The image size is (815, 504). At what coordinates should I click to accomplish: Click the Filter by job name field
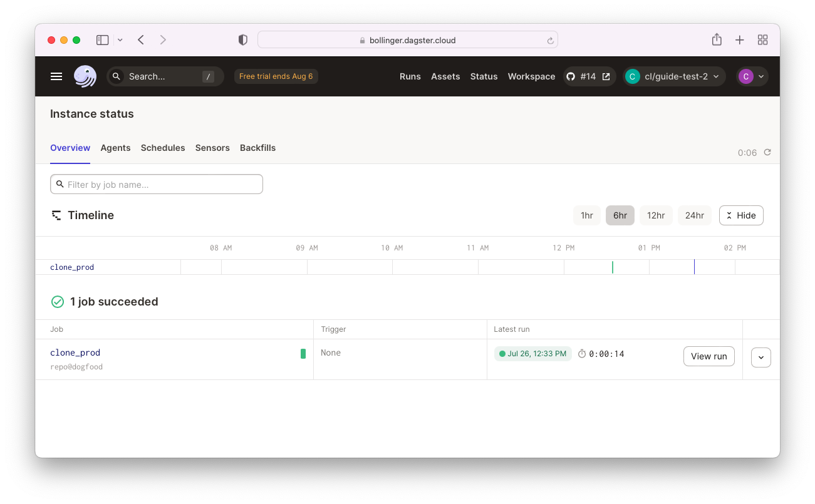156,183
